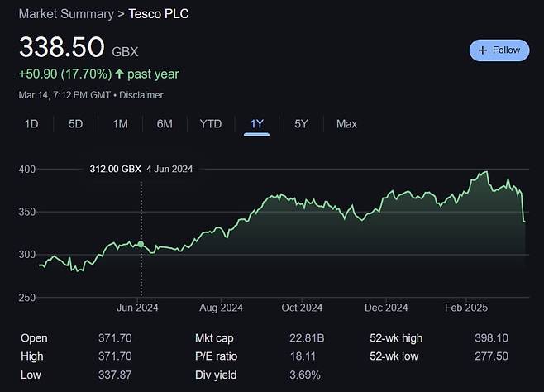This screenshot has width=544, height=392.
Task: Click the active 1Y range tab
Action: pyautogui.click(x=256, y=124)
